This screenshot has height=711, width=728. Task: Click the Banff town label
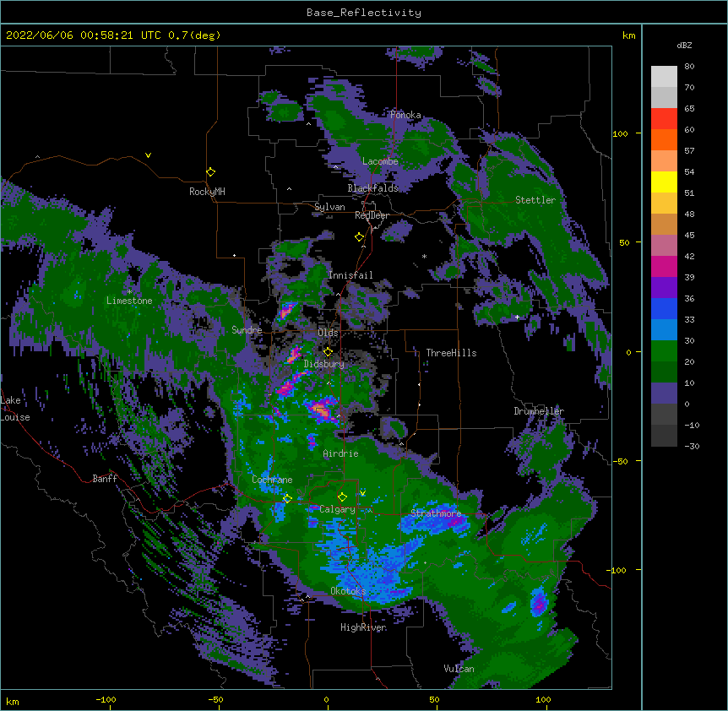(x=105, y=479)
